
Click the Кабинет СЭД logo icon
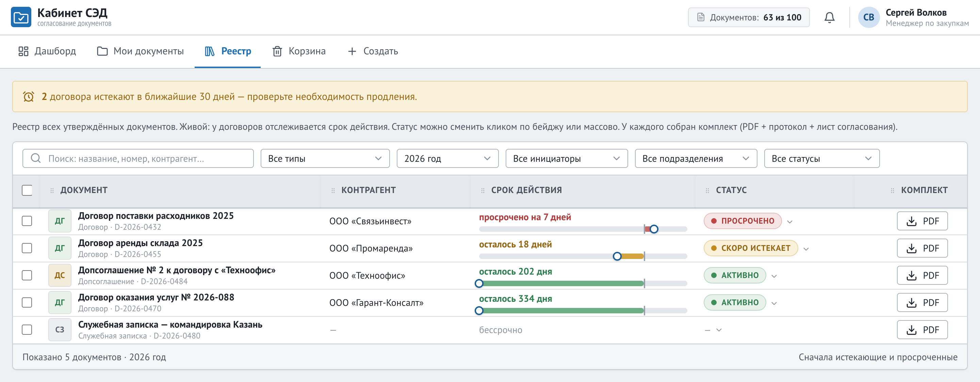[21, 17]
